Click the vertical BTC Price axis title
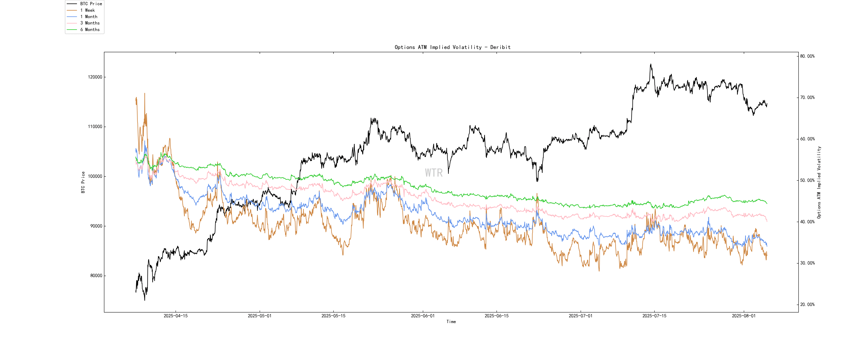 [83, 182]
